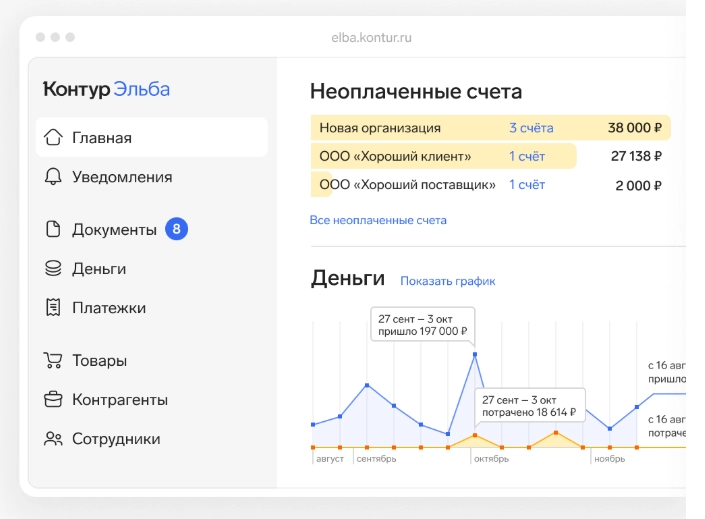Go to the Платежки section
Screen dimensions: 705x519
108,308
